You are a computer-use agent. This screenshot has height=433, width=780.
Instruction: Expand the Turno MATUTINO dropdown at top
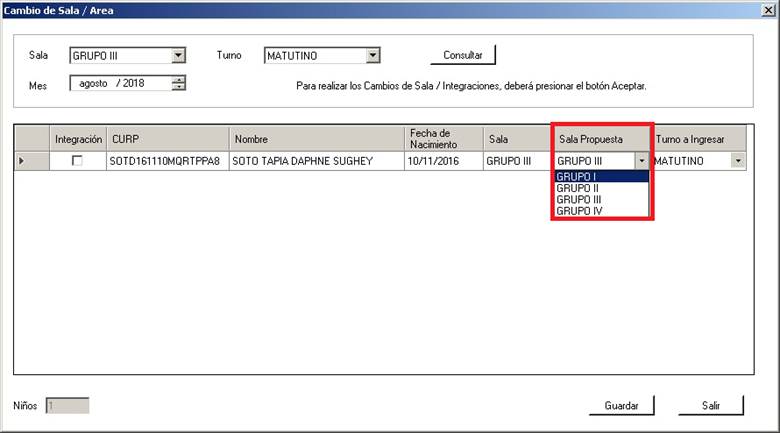click(372, 56)
